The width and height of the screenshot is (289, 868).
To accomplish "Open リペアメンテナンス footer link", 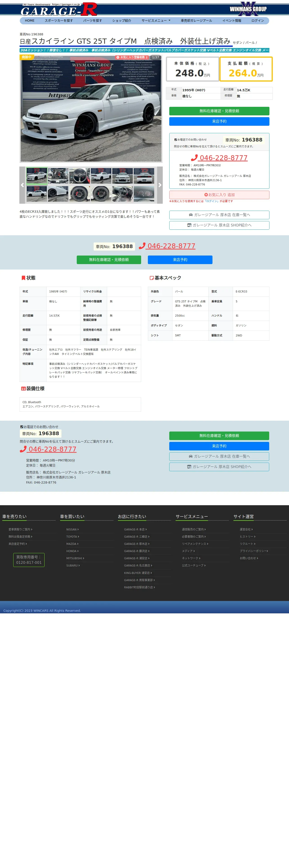I will tap(195, 544).
